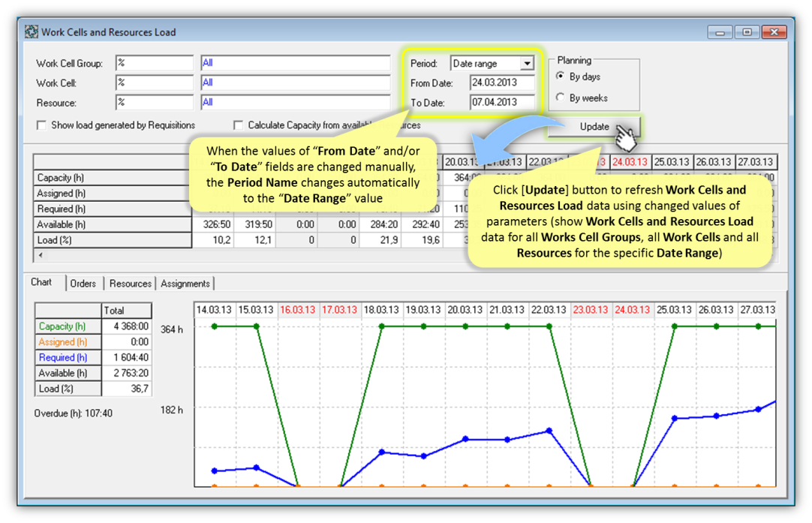Screen dimensions: 812x523
Task: Focus the Resource name field showing All
Action: click(295, 103)
